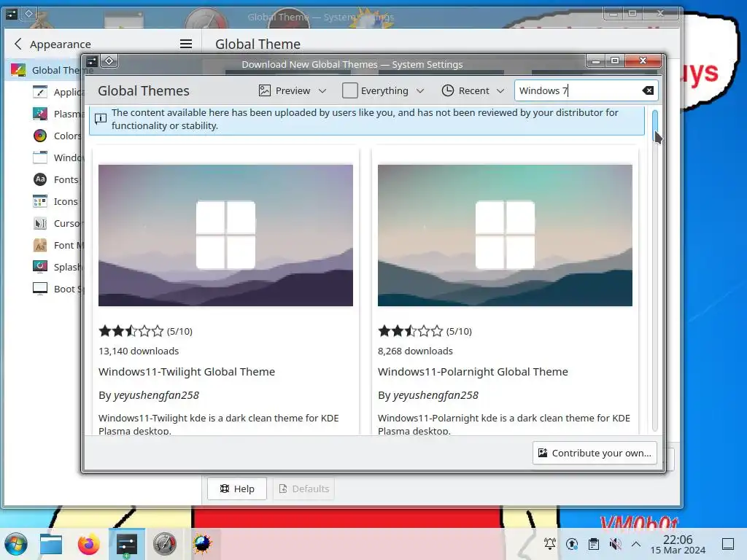Toggle the main window on-all-desktops pin
Screen dimensions: 747x560
pyautogui.click(x=28, y=14)
